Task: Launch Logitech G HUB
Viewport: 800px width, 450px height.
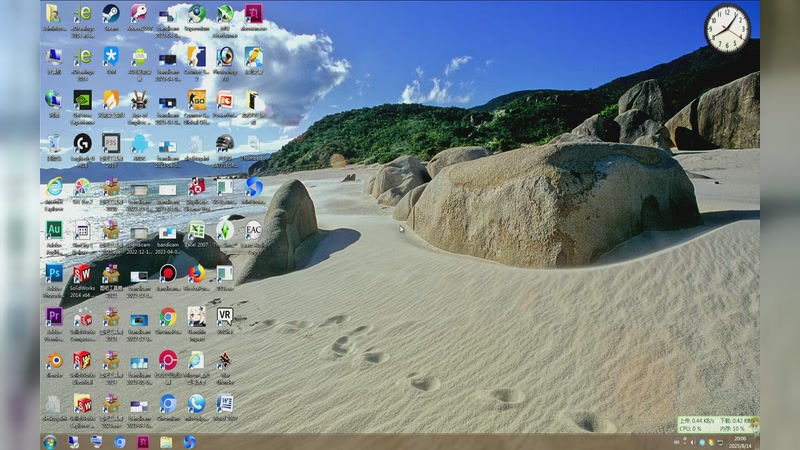Action: [82, 144]
